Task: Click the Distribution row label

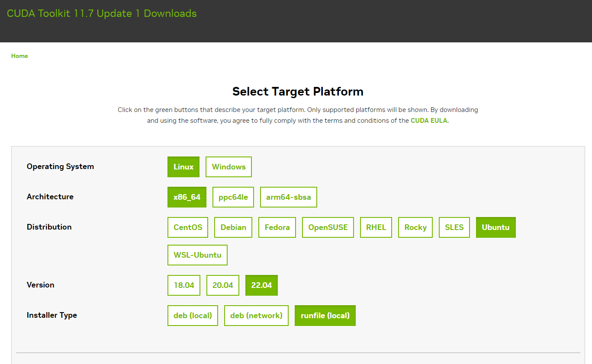Action: [49, 227]
